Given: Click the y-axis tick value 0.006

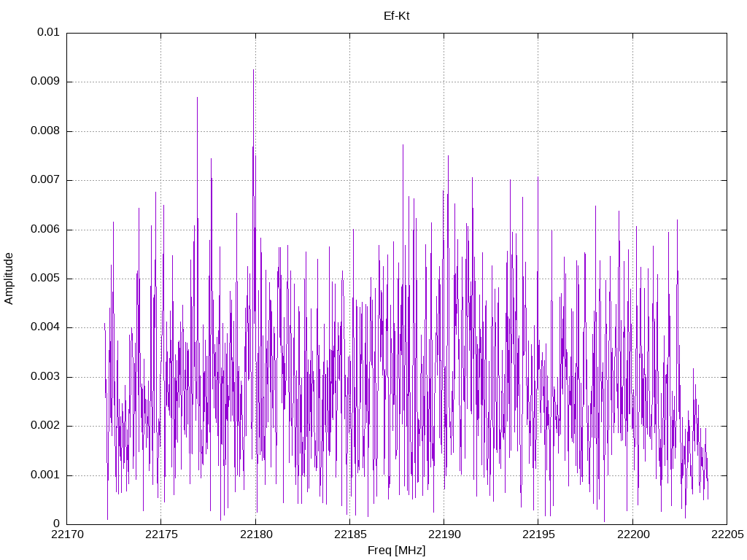Looking at the screenshot, I should click(x=45, y=230).
